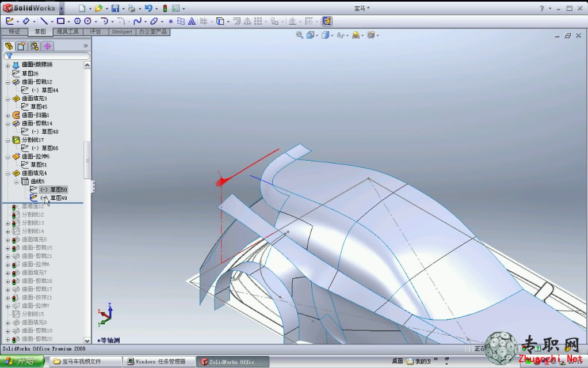Screen dimensions: 588x368
Task: Collapse the 曲面-剪裁12 tree node
Action: pyautogui.click(x=8, y=82)
